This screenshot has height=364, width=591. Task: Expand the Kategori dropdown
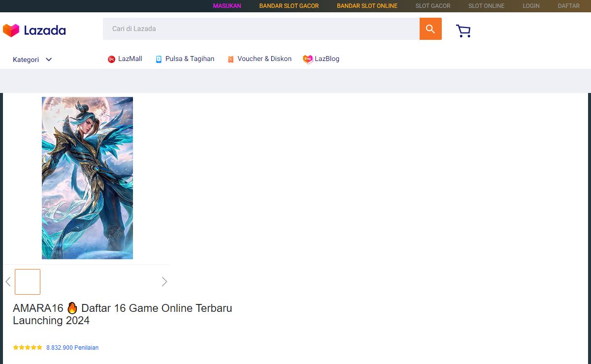[33, 60]
